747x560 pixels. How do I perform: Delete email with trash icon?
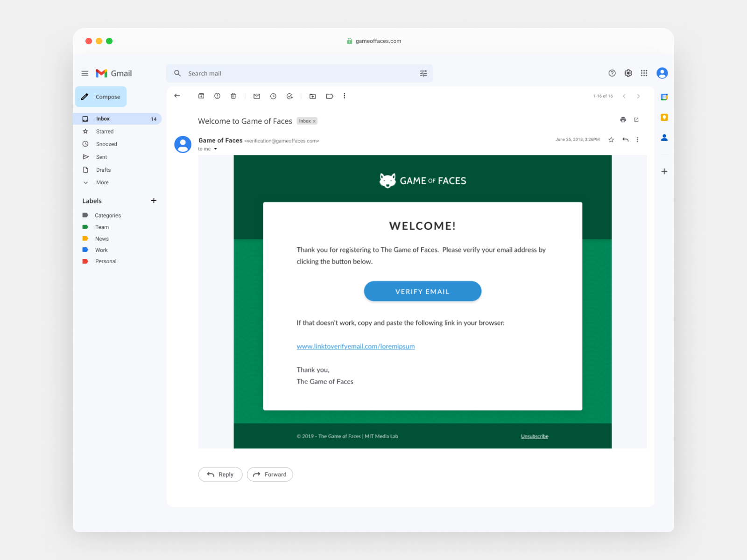pos(233,96)
